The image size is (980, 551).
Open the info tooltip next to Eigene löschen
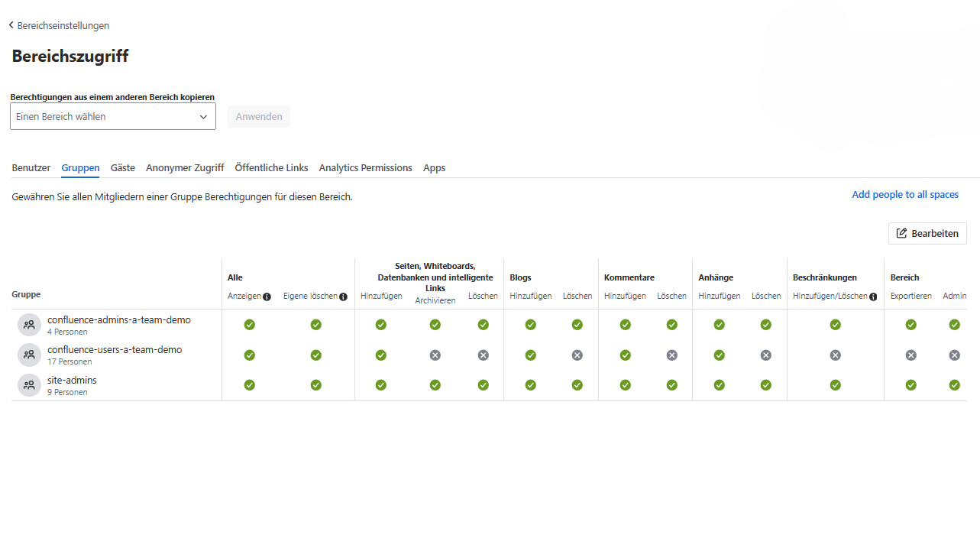point(344,296)
